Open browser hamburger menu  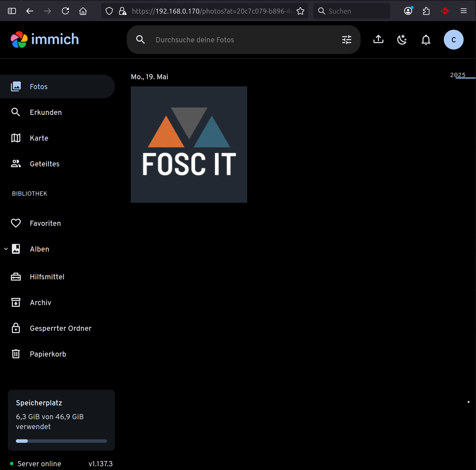pos(464,11)
